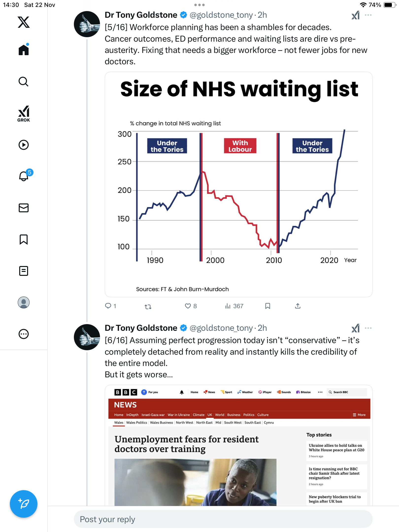
Task: Open Direct Messages envelope
Action: tap(24, 208)
